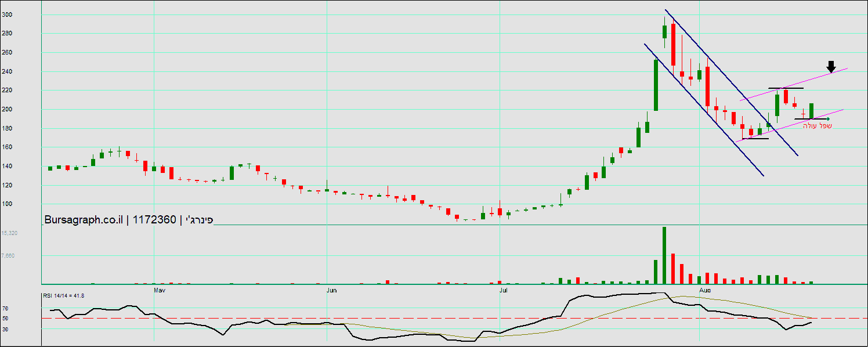
Task: Click the green dot ending the black support line
Action: coord(828,119)
